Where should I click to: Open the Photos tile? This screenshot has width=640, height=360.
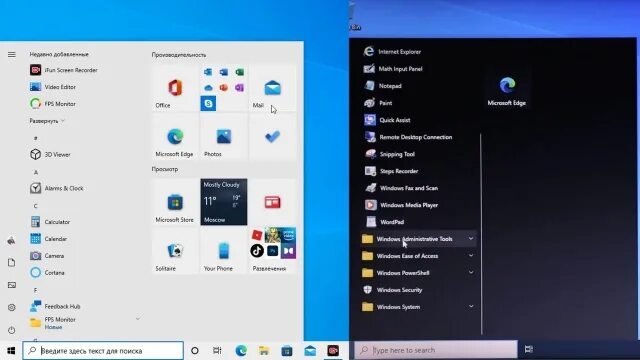pos(224,137)
